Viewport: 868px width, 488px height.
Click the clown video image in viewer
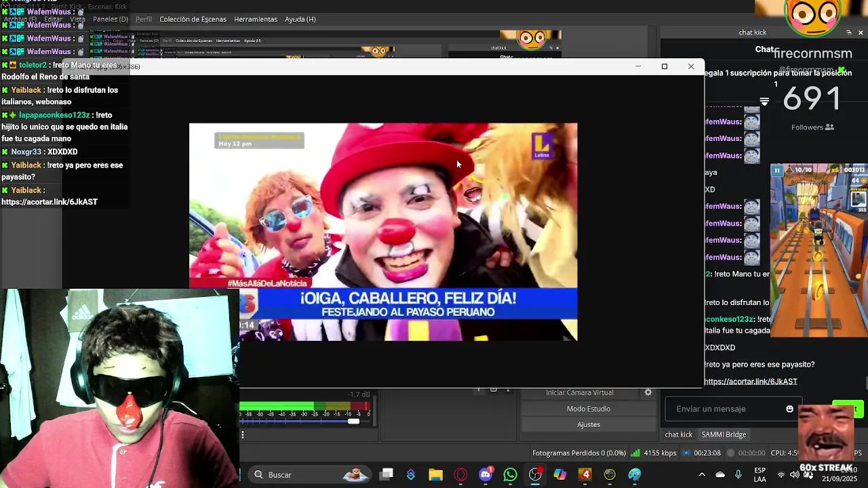coord(383,232)
